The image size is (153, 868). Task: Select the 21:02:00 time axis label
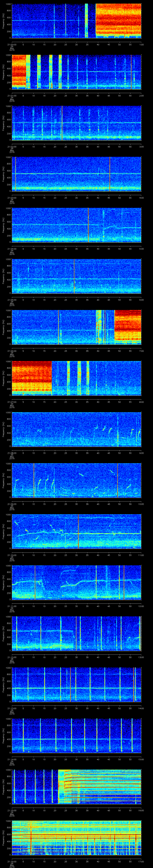coord(12,147)
